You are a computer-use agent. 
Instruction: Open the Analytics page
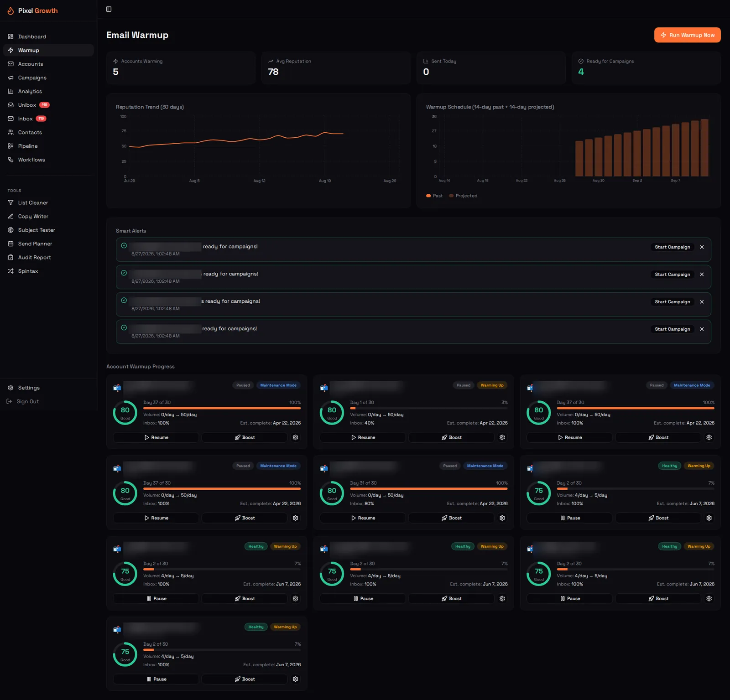pyautogui.click(x=48, y=91)
